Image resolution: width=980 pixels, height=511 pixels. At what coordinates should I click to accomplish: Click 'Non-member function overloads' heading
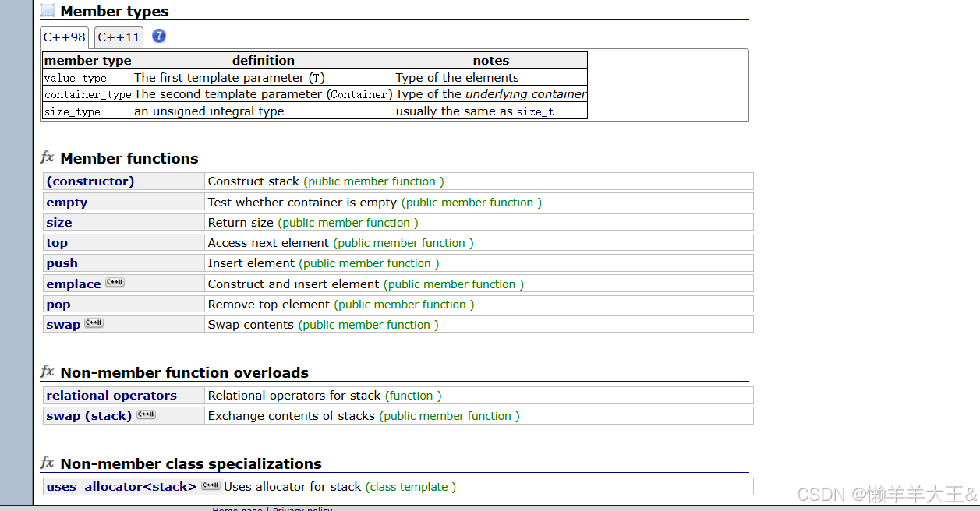[x=185, y=372]
